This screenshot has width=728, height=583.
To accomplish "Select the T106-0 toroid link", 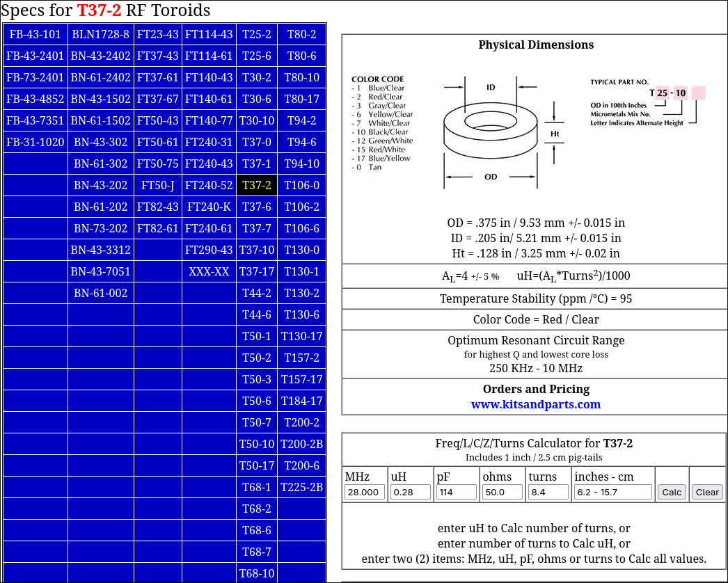I will pyautogui.click(x=301, y=185).
